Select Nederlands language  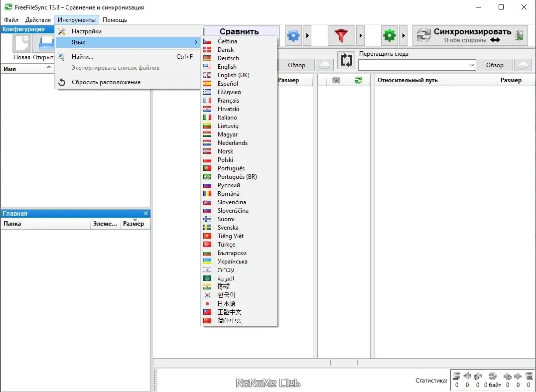pyautogui.click(x=239, y=143)
